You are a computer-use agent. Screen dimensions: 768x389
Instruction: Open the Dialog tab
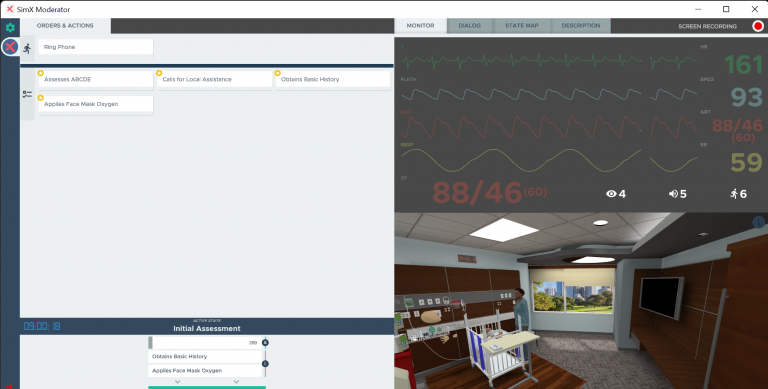(x=469, y=25)
